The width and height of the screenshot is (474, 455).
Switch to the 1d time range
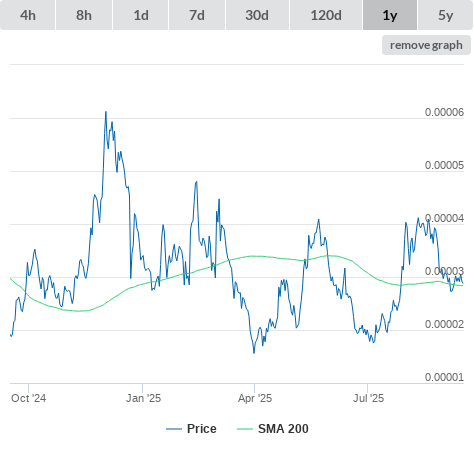[141, 15]
